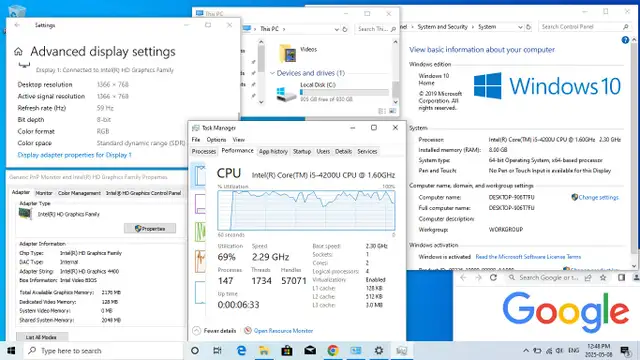Switch to the Details tab
The width and height of the screenshot is (640, 360).
pyautogui.click(x=343, y=151)
